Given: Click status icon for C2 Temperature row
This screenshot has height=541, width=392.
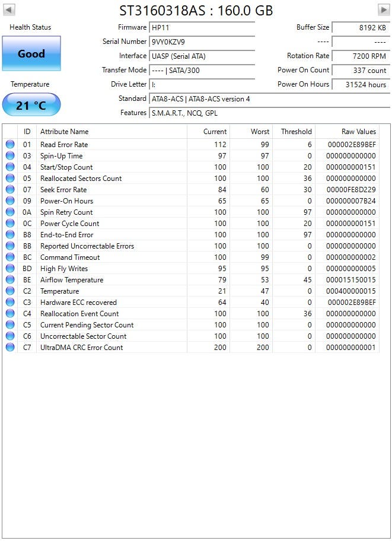Looking at the screenshot, I should point(10,291).
